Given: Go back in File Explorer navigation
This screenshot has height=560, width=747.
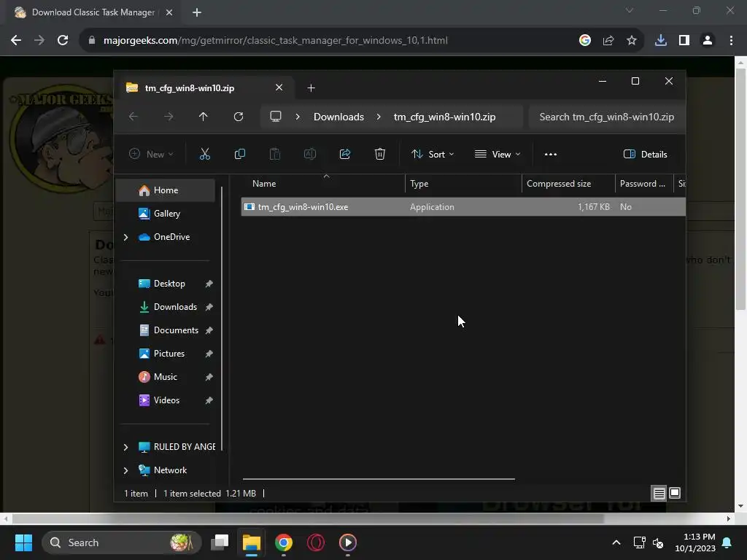Looking at the screenshot, I should pos(133,117).
